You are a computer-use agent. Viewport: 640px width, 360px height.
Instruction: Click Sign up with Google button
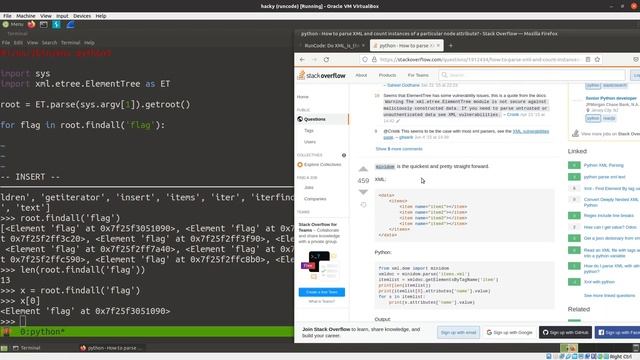509,333
